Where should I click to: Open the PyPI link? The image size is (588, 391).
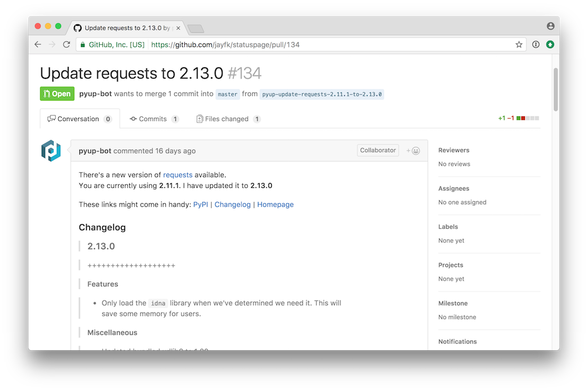201,204
